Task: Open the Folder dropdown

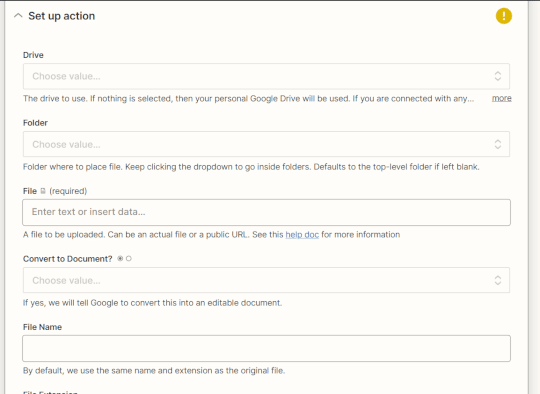Action: (x=266, y=144)
